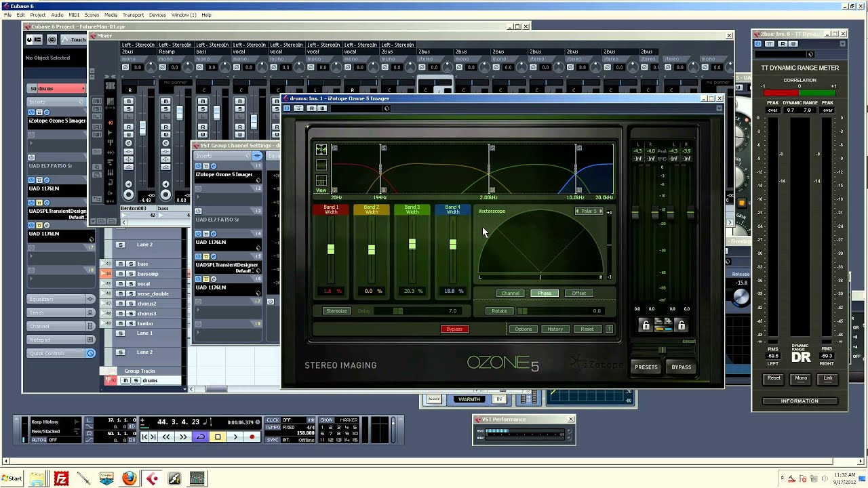
Task: Click the transport Fast Forward button
Action: point(183,437)
